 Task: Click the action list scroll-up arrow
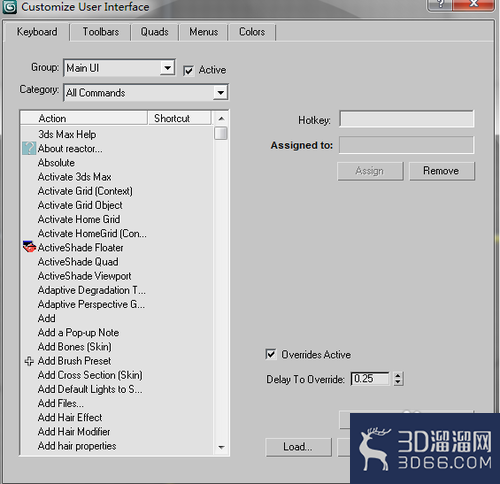click(x=221, y=119)
